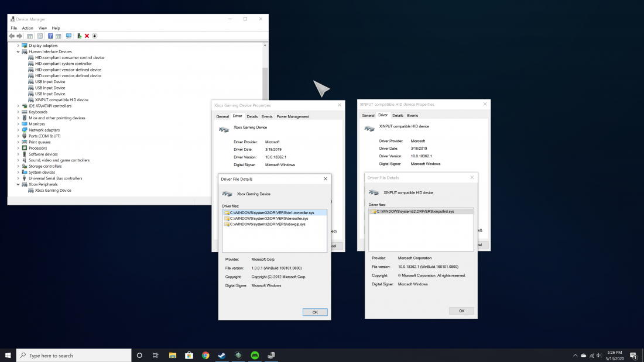
Task: Open the Action menu in Device Manager
Action: tap(28, 28)
